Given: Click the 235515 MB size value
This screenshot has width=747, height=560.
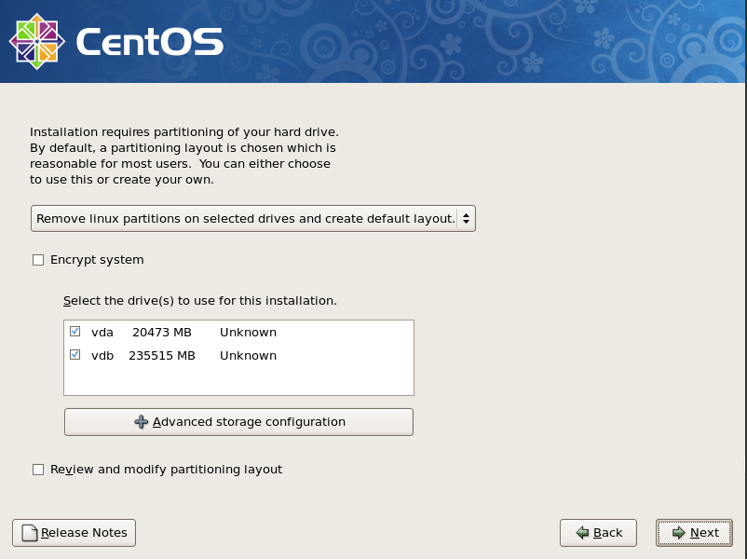Looking at the screenshot, I should coord(162,356).
